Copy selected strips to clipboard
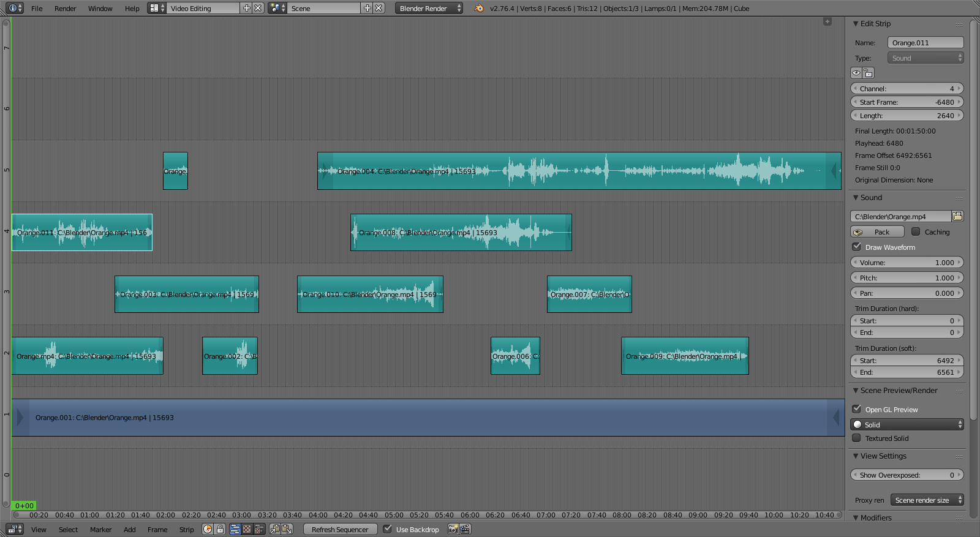The width and height of the screenshot is (980, 537). coord(275,529)
